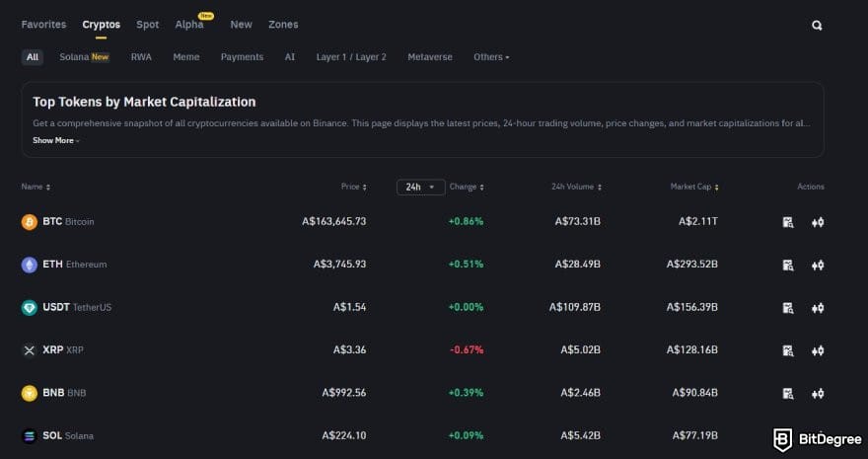The width and height of the screenshot is (868, 459).
Task: Click the BTC trade candlestick icon
Action: [818, 222]
